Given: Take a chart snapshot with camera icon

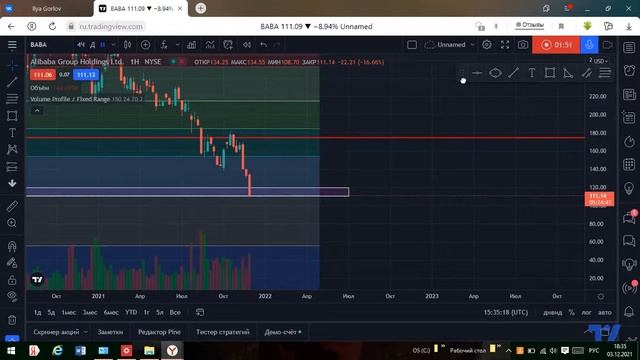Looking at the screenshot, I should 523,45.
